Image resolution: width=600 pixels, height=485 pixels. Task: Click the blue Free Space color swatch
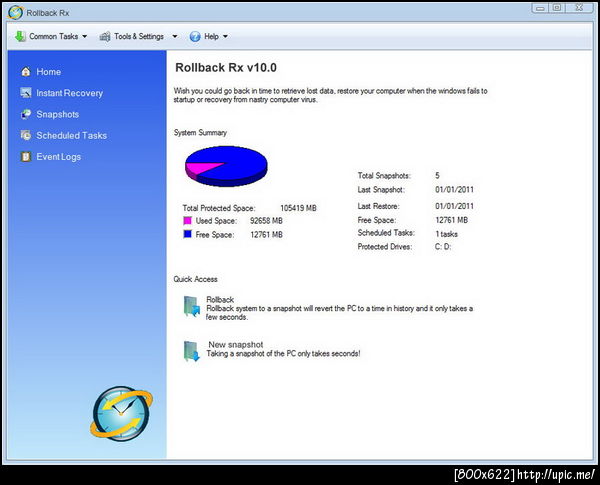[188, 234]
